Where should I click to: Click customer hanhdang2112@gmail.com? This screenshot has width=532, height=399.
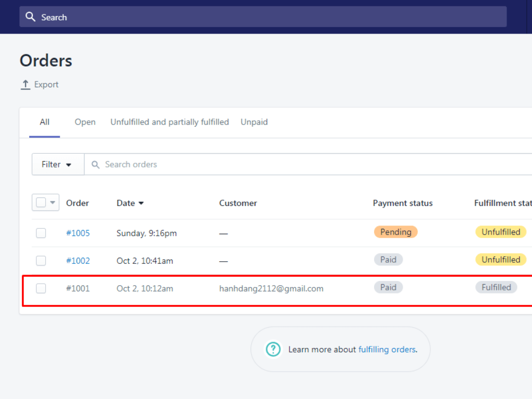coord(271,289)
